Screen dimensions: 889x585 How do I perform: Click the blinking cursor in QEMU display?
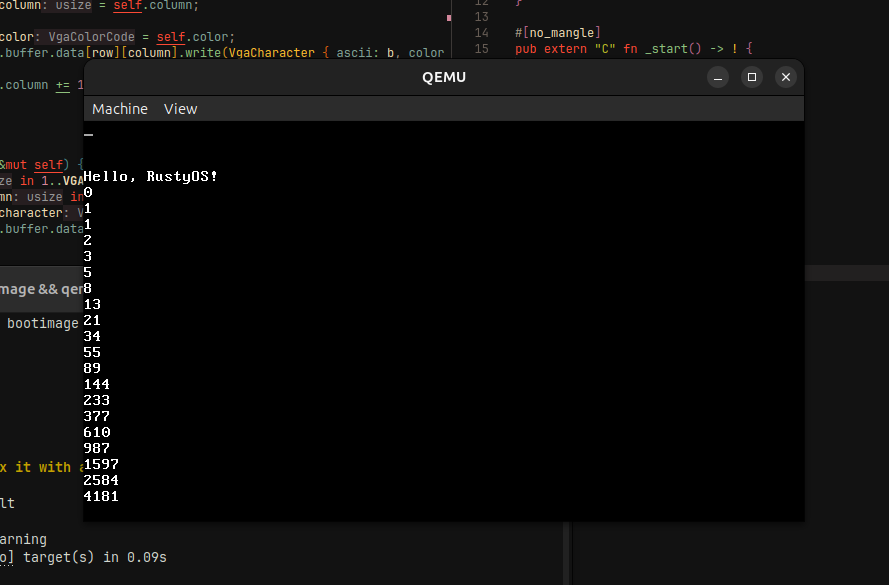click(88, 135)
